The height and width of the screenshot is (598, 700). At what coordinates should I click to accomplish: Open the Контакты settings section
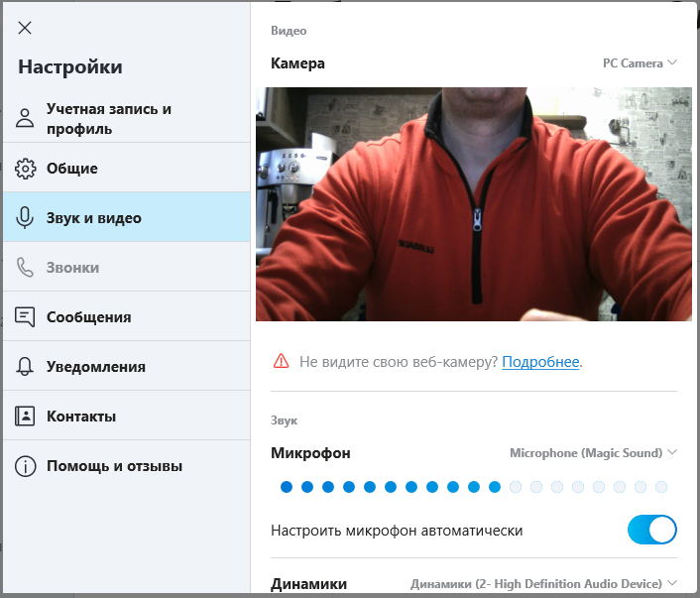(127, 416)
